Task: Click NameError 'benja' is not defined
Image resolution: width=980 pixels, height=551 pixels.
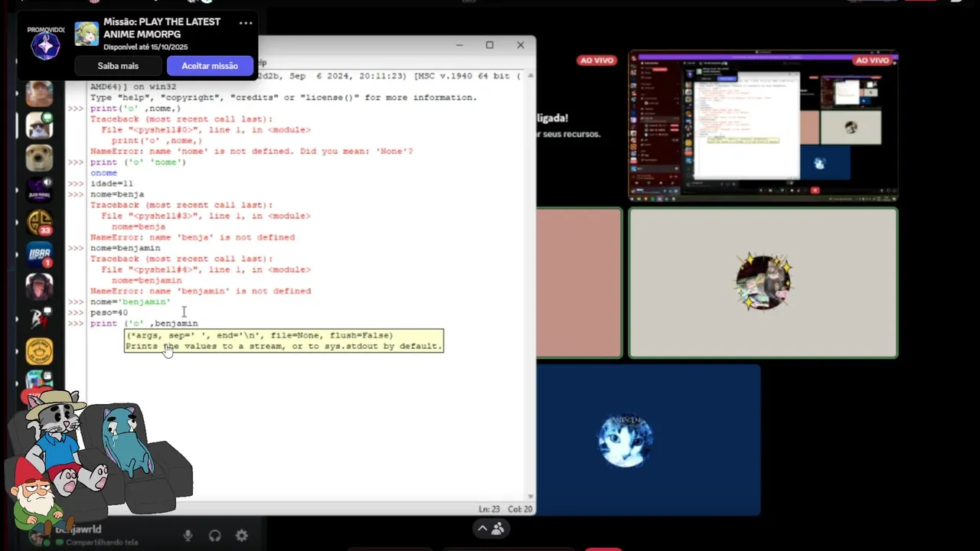Action: [x=192, y=237]
